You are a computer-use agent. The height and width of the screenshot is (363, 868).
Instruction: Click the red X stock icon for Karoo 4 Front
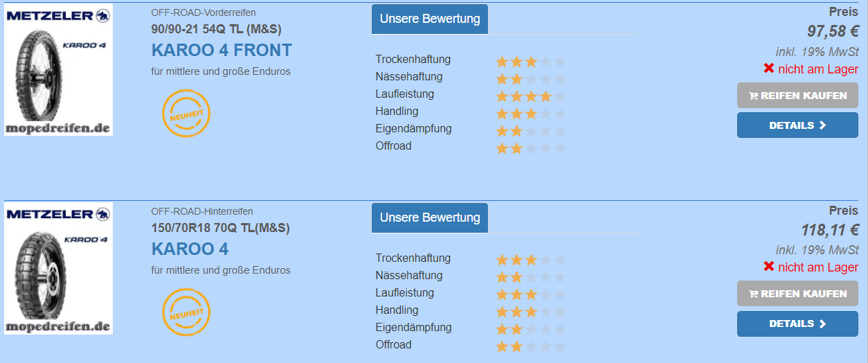point(768,69)
